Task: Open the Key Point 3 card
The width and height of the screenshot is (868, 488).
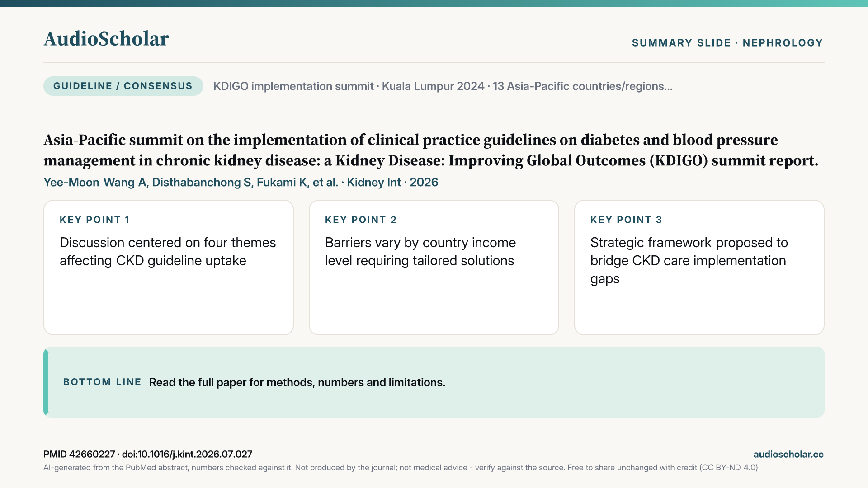Action: pyautogui.click(x=699, y=267)
